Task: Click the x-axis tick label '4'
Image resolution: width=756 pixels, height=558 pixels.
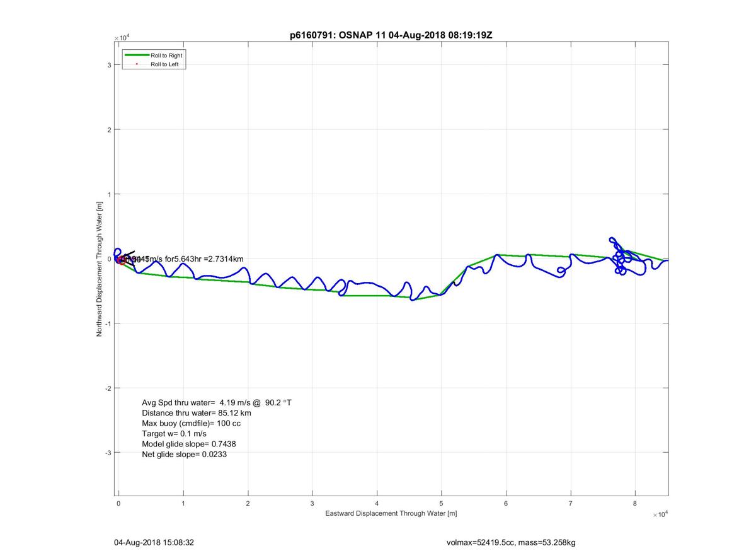Action: point(377,503)
